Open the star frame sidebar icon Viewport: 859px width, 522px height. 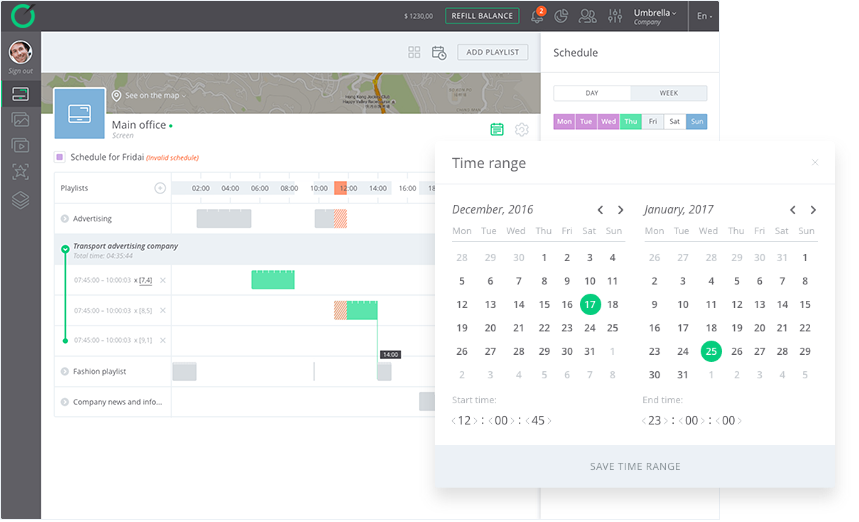(x=20, y=171)
